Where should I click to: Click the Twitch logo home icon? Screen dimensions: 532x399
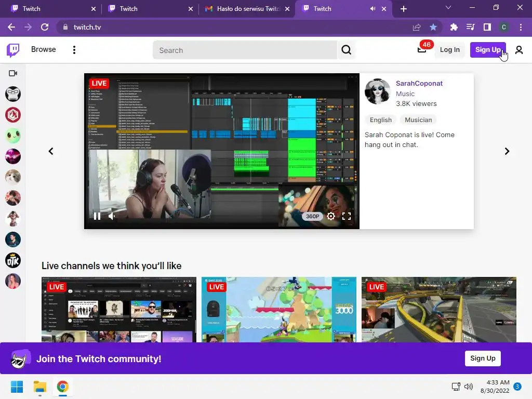(x=13, y=50)
